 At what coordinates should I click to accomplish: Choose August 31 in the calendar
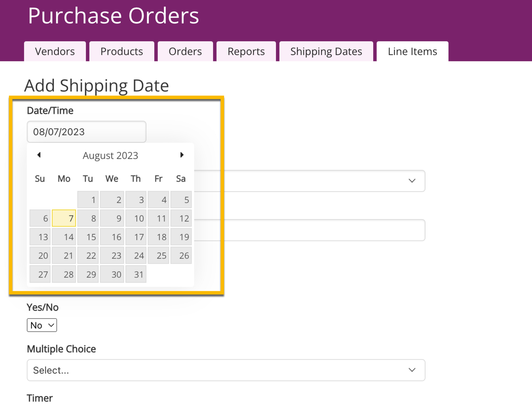[136, 274]
